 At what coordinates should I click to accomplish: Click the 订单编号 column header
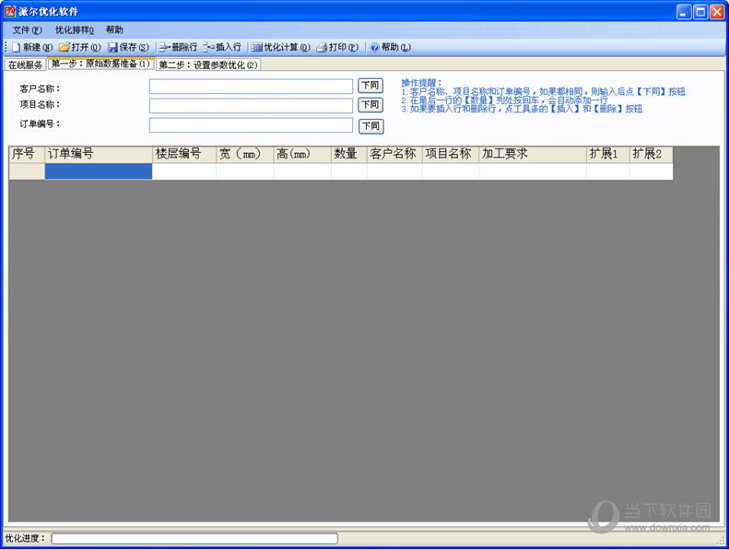coord(99,154)
